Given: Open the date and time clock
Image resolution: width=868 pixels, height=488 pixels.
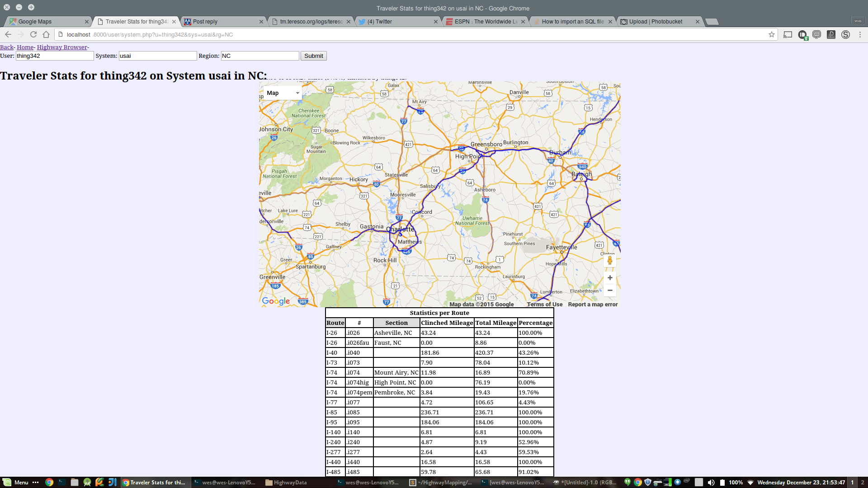Looking at the screenshot, I should (x=801, y=483).
